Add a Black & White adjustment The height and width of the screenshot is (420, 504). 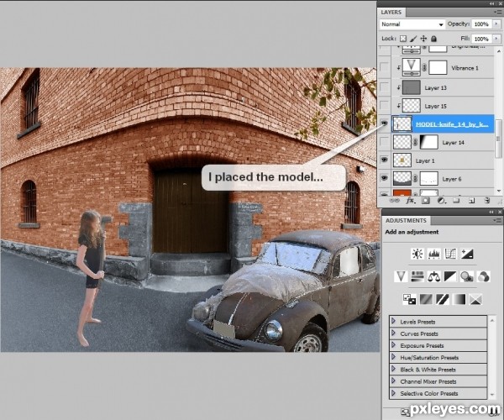pyautogui.click(x=450, y=276)
